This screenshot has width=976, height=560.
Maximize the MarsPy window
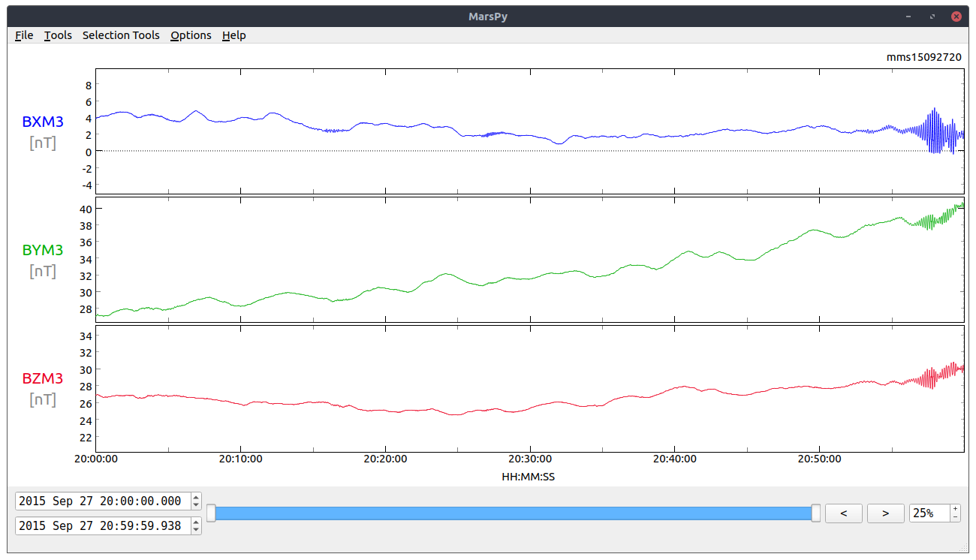tap(932, 16)
